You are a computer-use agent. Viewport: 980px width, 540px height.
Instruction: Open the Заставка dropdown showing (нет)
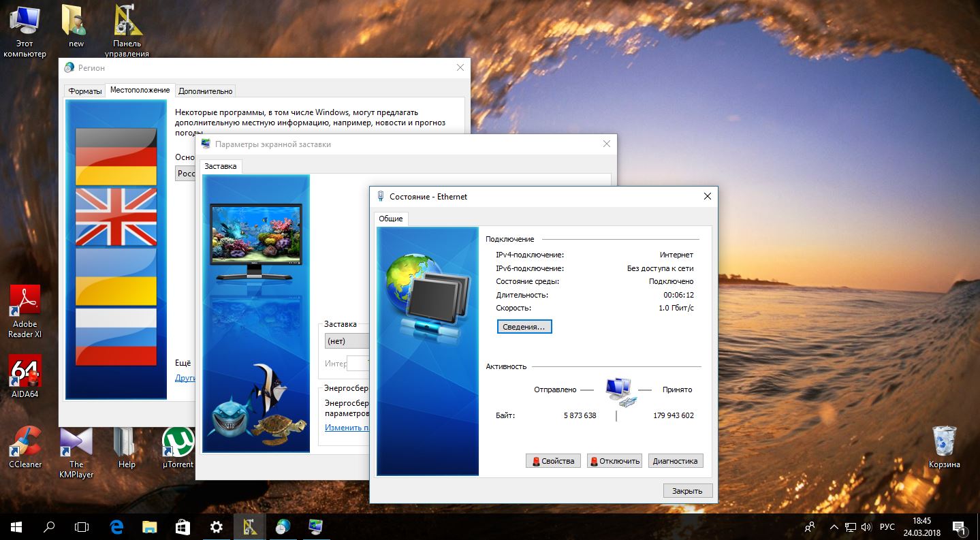pyautogui.click(x=347, y=340)
